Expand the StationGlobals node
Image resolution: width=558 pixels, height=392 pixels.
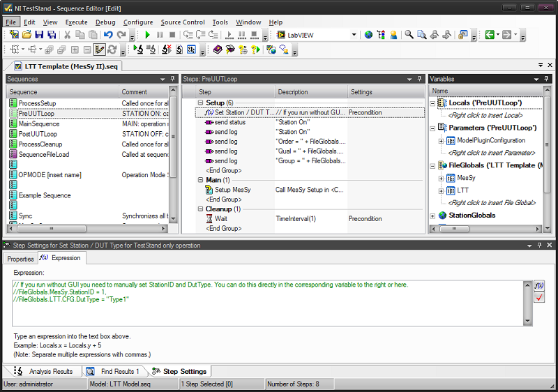[x=432, y=216]
